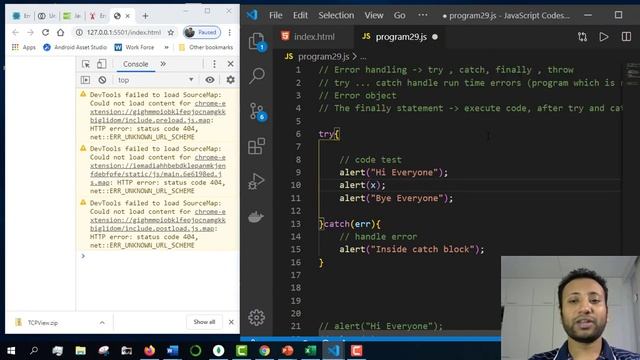This screenshot has height=360, width=640.
Task: Open the VS Code Explorer panel
Action: click(257, 41)
